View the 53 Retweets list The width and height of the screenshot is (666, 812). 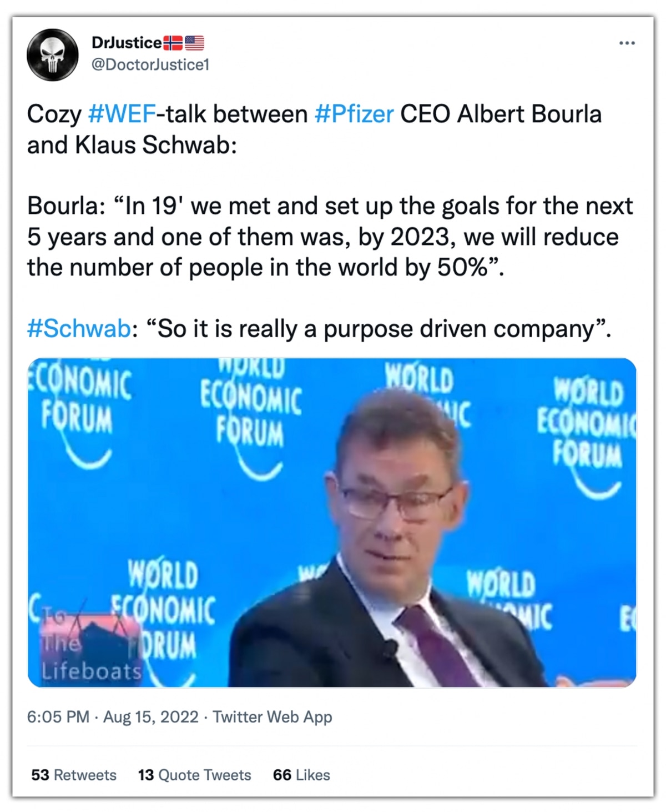(74, 775)
